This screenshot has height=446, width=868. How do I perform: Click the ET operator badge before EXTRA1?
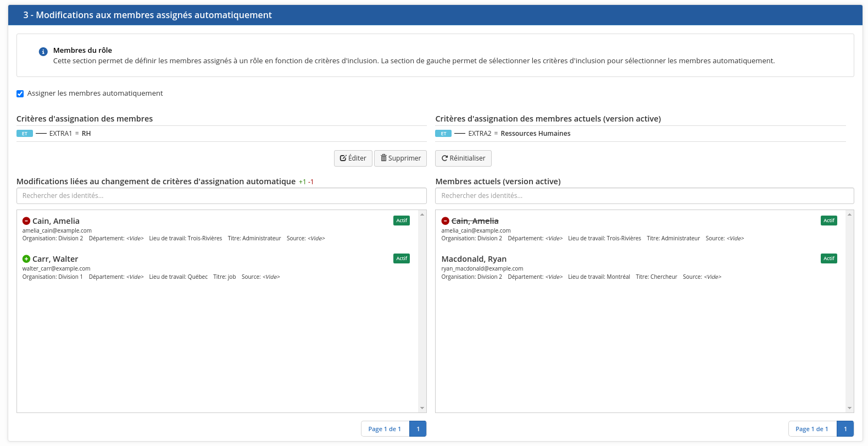pos(25,134)
